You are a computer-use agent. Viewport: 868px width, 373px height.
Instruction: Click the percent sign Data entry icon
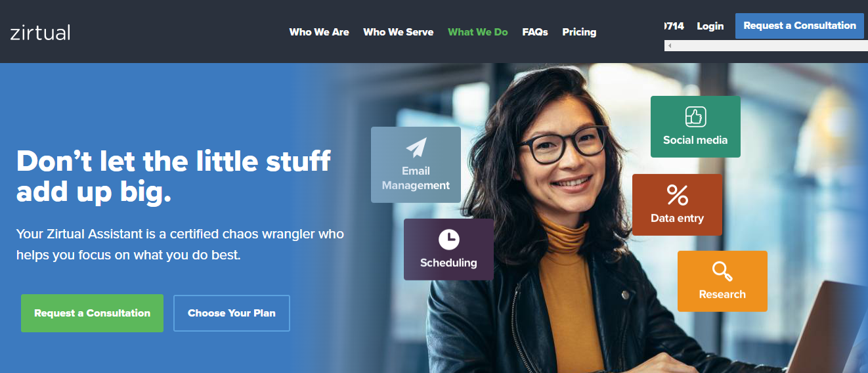[677, 195]
